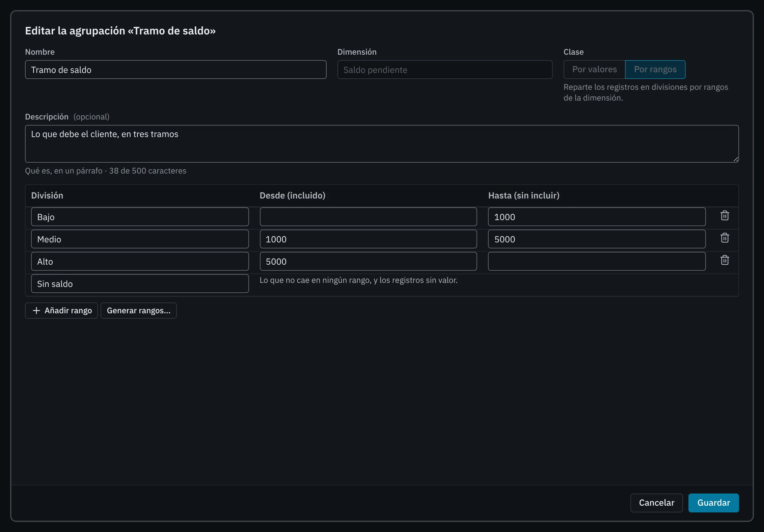Click the '38 de 500 caracteres' hint
Image resolution: width=764 pixels, height=532 pixels.
147,171
